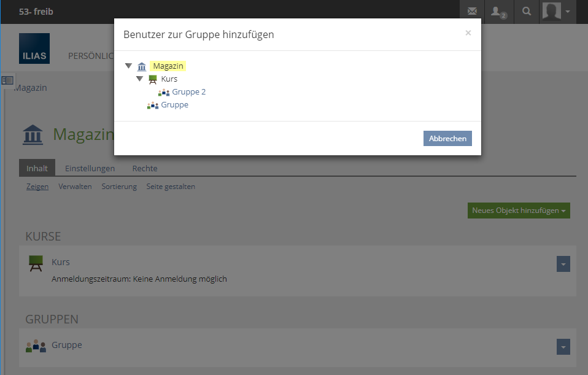
Task: Select Gruppe link in the dialog tree
Action: [175, 105]
